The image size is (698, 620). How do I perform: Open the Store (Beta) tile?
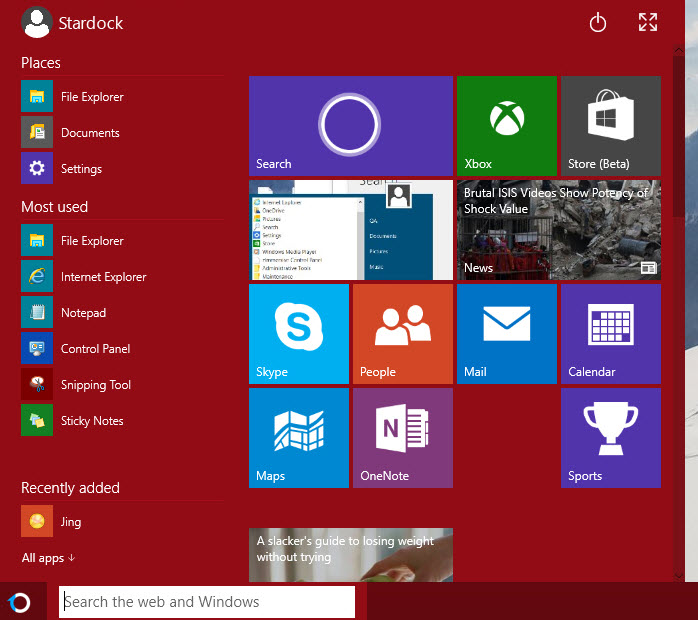611,126
